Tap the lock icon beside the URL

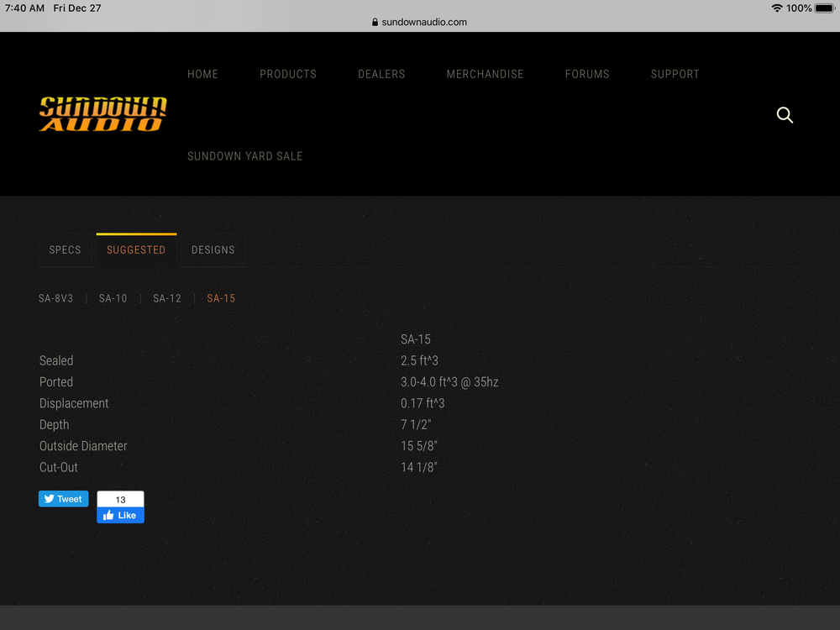(375, 22)
